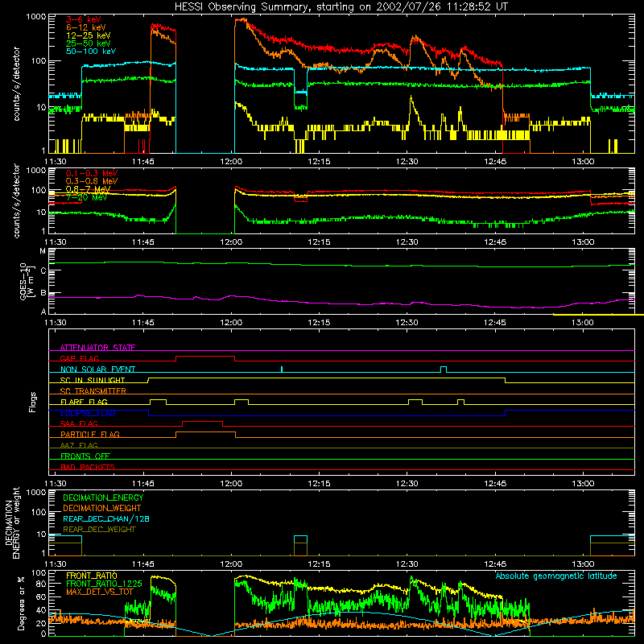Click the DECIMATION ENERGY or weight axis label
Screen dimensions: 644x644
point(12,522)
